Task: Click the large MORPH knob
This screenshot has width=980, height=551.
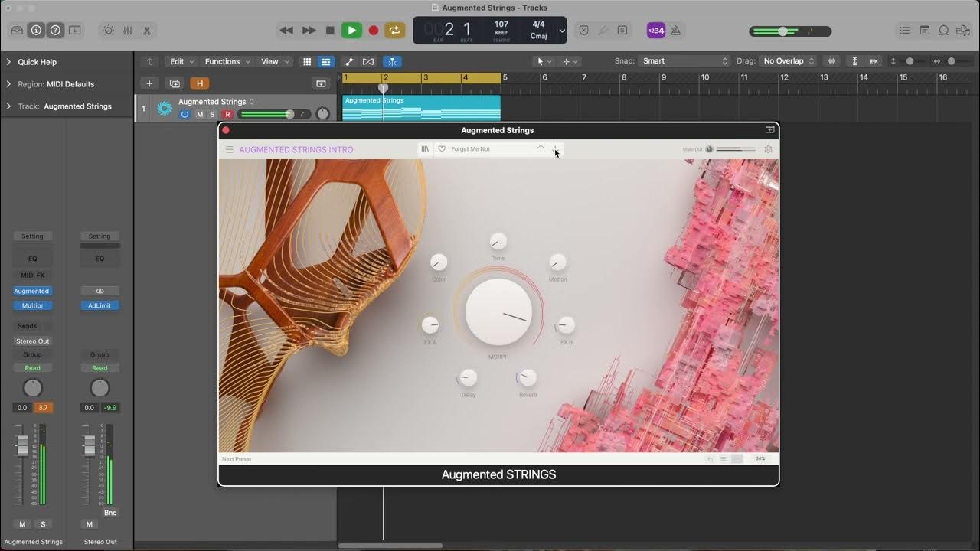Action: 498,311
